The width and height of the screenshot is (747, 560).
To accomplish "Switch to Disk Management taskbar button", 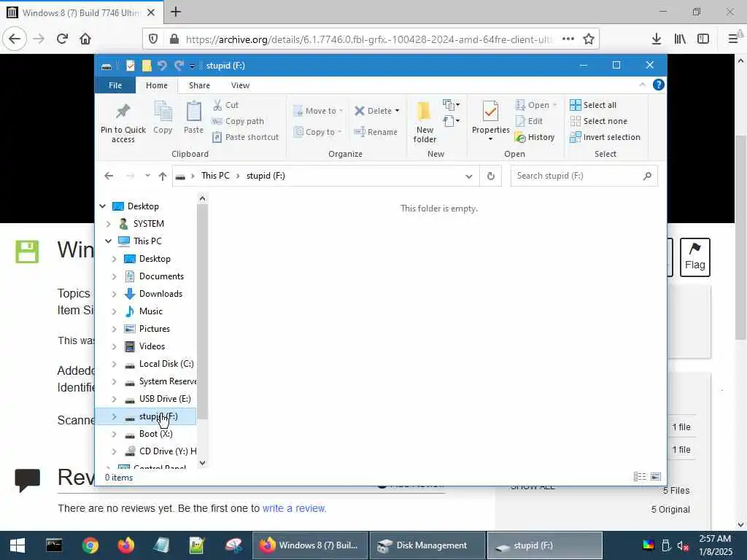I will [427, 545].
